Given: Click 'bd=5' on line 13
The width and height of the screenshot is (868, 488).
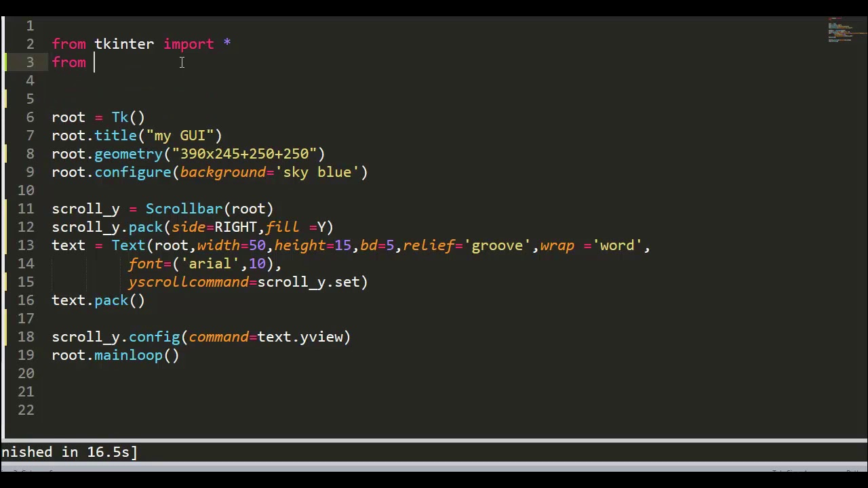Looking at the screenshot, I should click(x=376, y=245).
